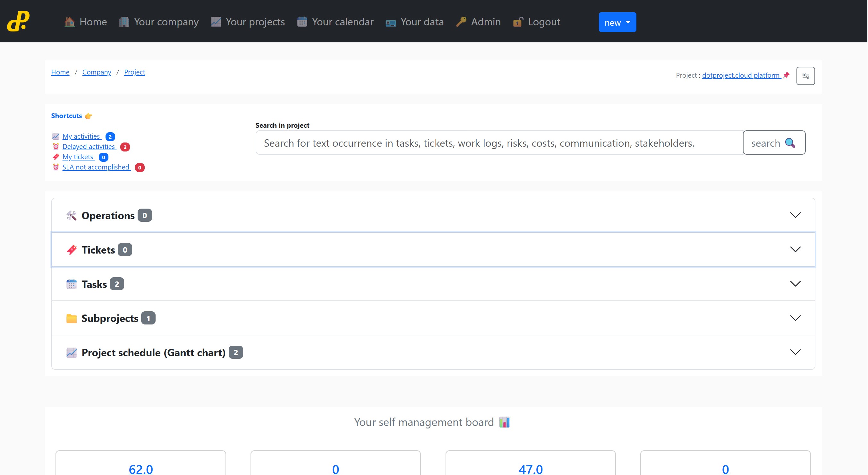Open the blue 'new' dropdown button
Screen dimensions: 868x475
617,22
